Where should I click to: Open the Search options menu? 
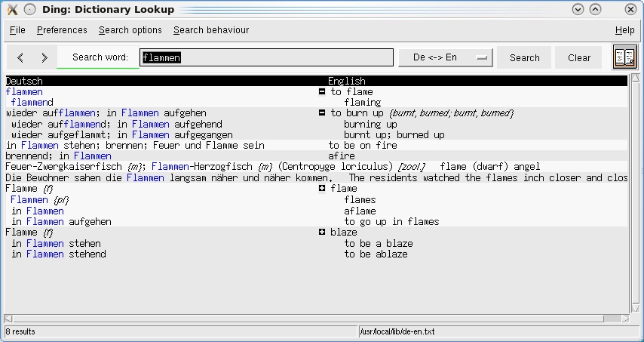[x=130, y=30]
